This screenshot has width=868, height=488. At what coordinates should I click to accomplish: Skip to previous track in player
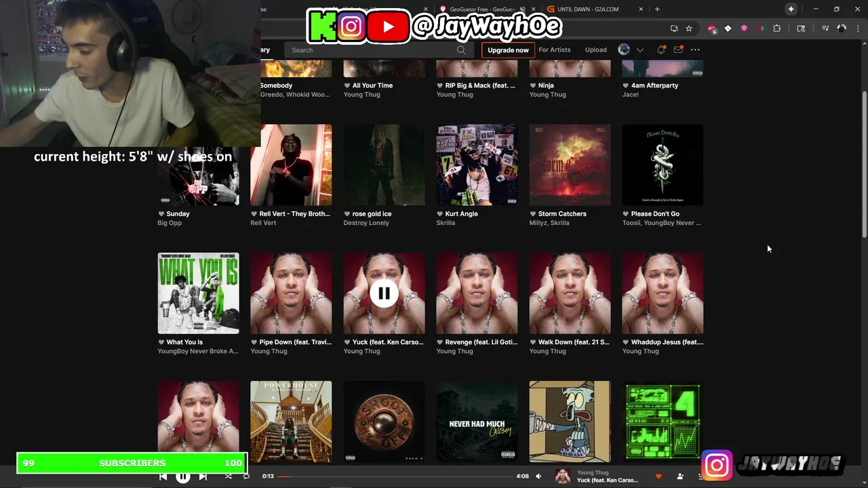click(x=163, y=476)
